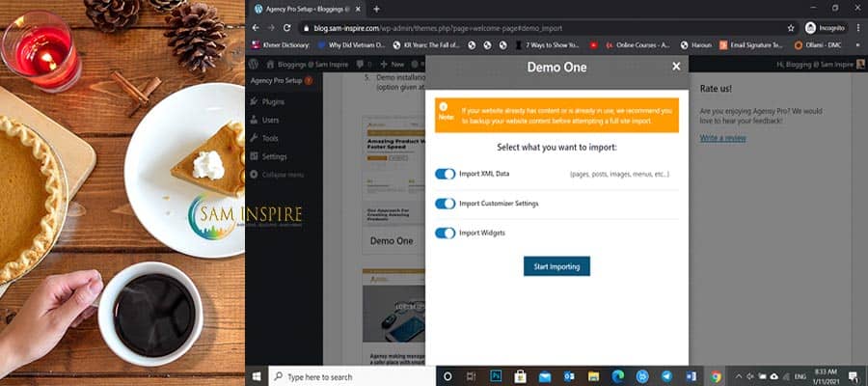This screenshot has height=386, width=868.
Task: Close the Demo One dialog
Action: pos(676,67)
